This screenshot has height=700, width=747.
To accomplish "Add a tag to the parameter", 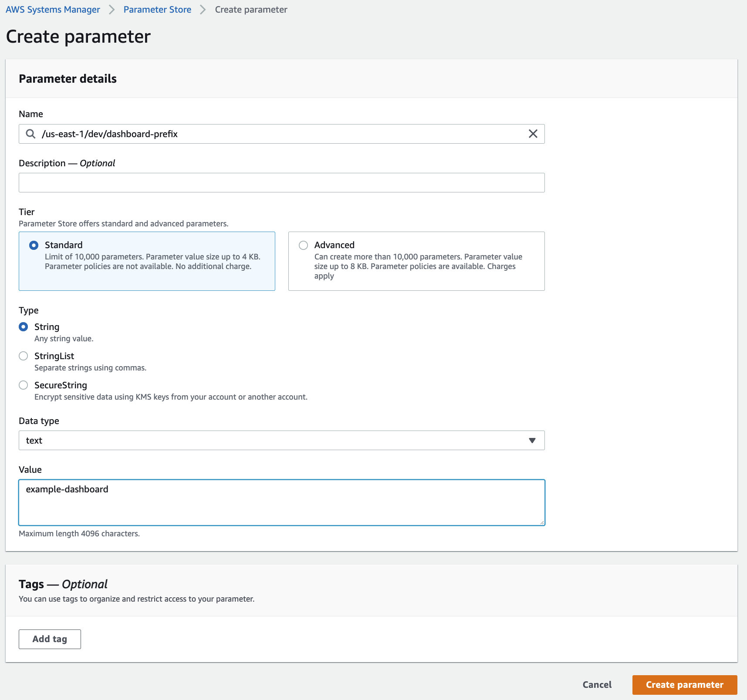I will pyautogui.click(x=49, y=639).
